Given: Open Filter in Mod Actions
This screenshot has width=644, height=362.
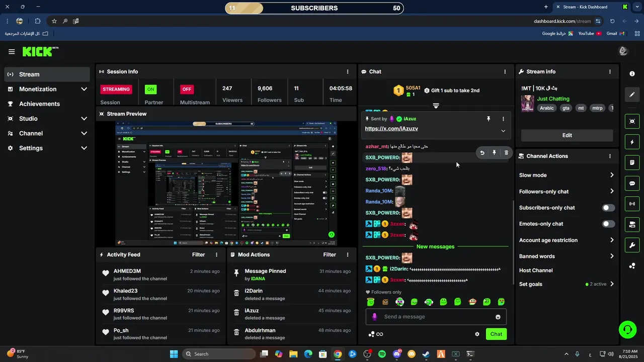Looking at the screenshot, I should 330,255.
